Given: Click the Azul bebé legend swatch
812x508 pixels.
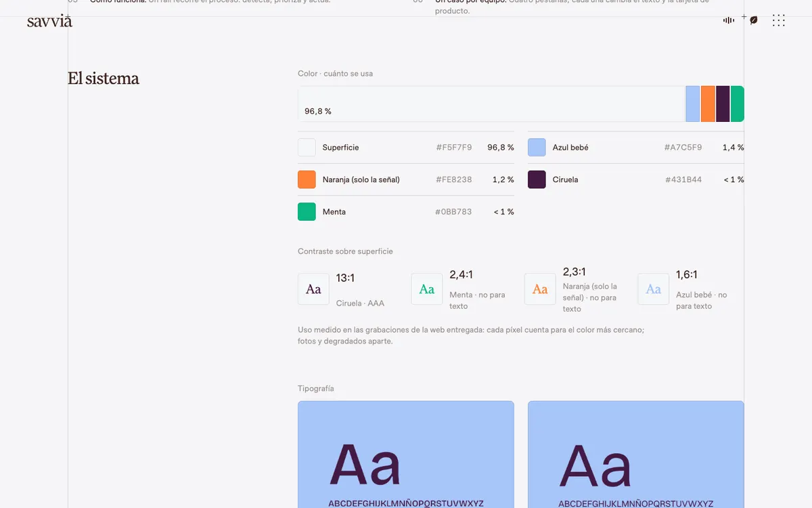Looking at the screenshot, I should click(x=537, y=148).
